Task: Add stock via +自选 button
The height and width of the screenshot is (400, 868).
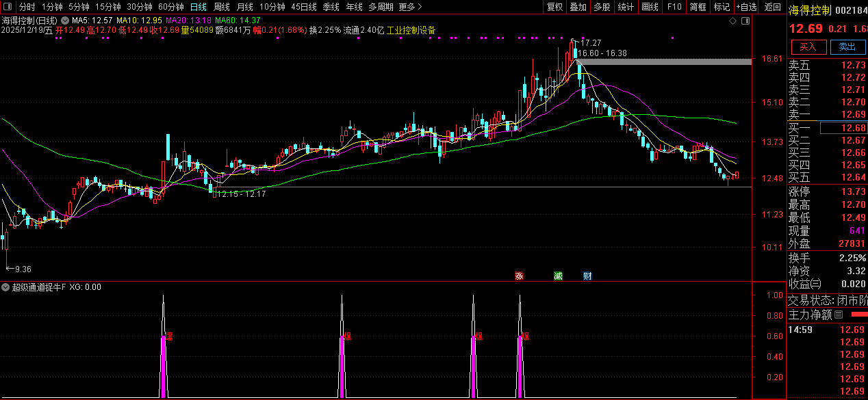Action: (x=746, y=7)
